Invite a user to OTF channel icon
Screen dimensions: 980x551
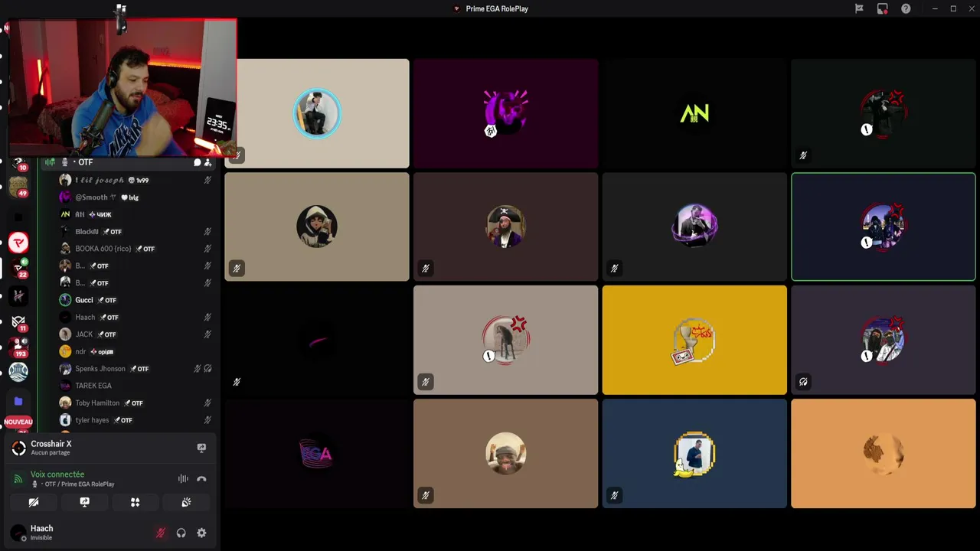pyautogui.click(x=207, y=162)
